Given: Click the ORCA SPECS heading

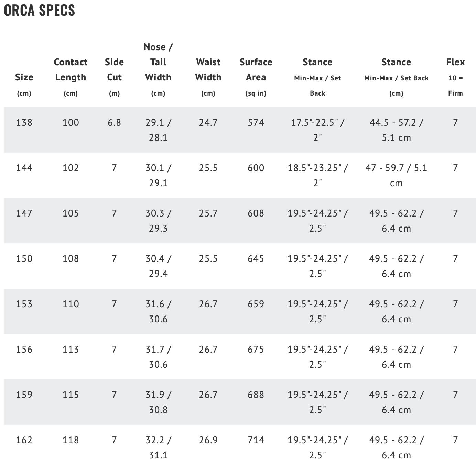Looking at the screenshot, I should point(40,10).
